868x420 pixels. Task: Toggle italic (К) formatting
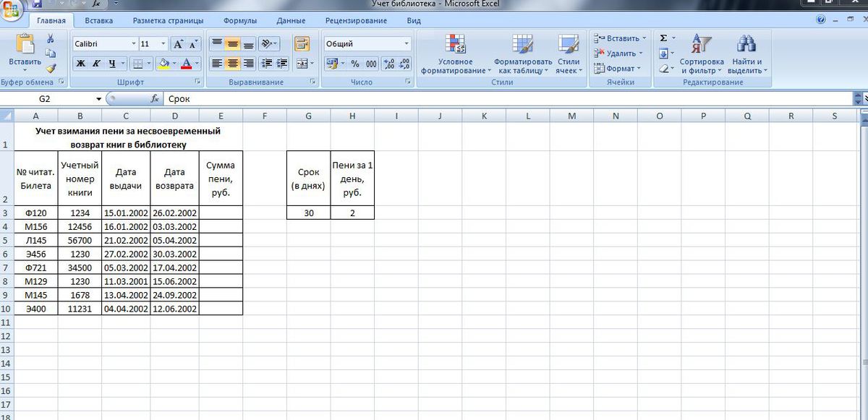point(96,64)
